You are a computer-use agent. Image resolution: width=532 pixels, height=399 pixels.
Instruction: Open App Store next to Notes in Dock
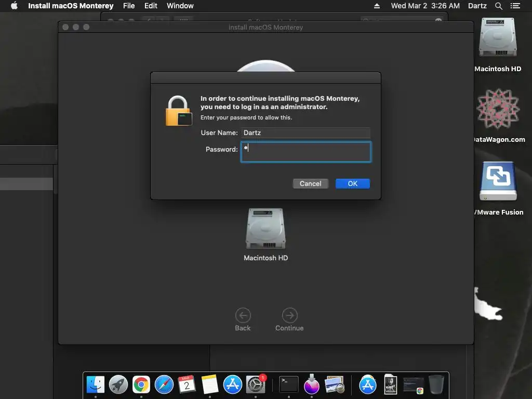[232, 385]
